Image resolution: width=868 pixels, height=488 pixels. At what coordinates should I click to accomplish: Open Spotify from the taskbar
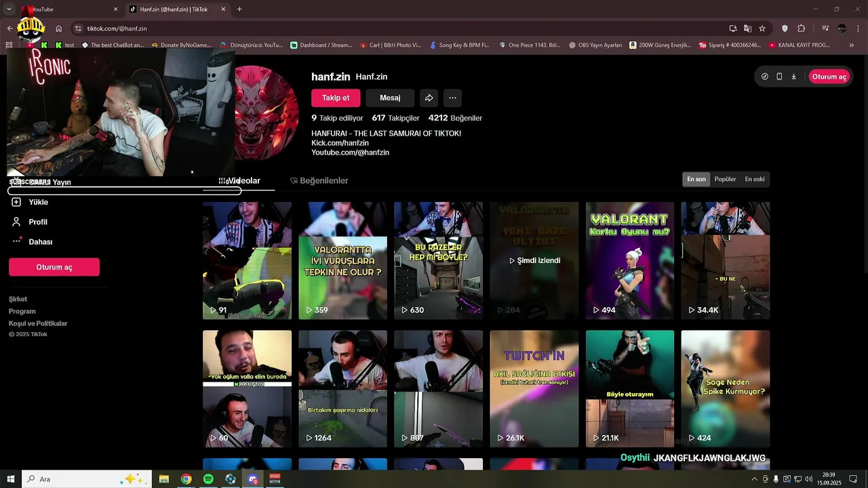pos(208,479)
